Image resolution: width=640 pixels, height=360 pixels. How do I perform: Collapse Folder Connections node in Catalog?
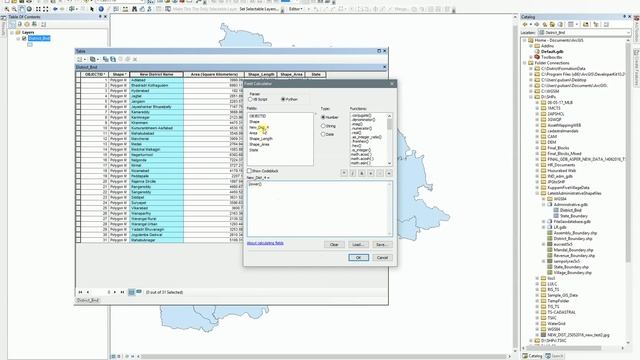(525, 63)
